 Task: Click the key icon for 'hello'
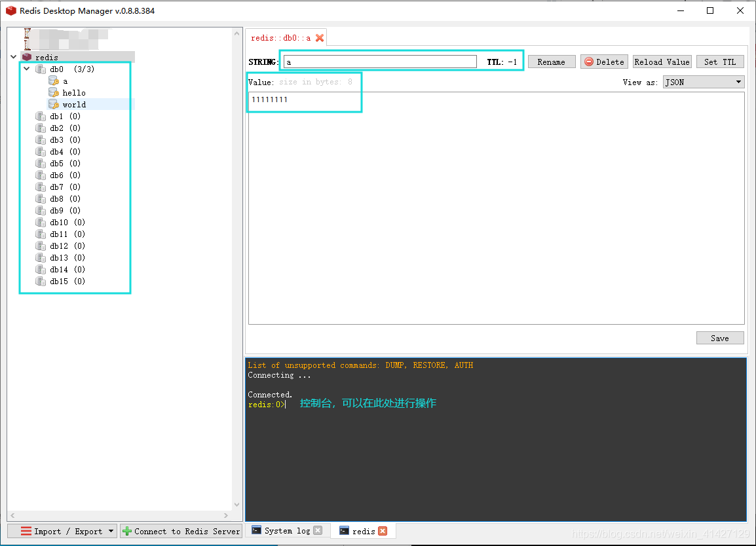coord(54,92)
